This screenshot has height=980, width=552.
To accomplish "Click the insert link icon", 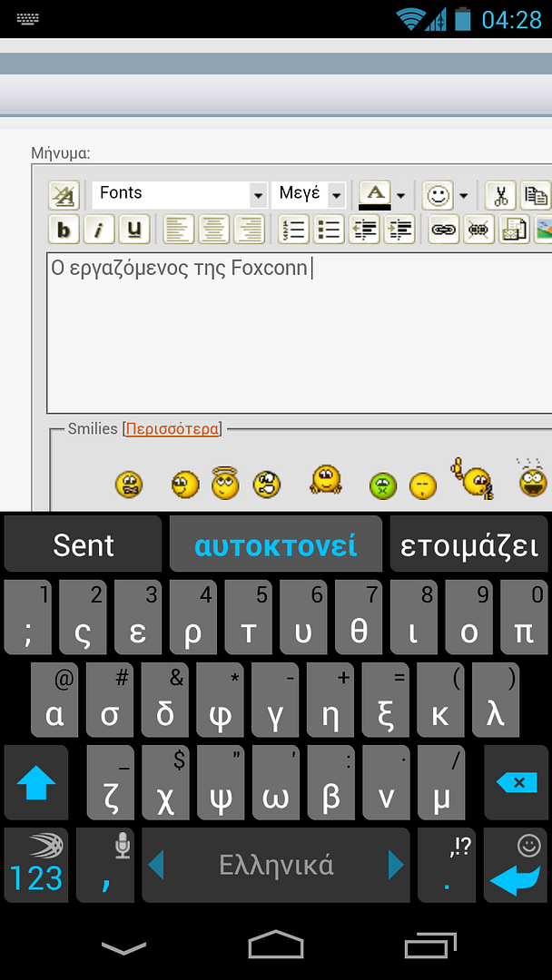I will click(444, 230).
